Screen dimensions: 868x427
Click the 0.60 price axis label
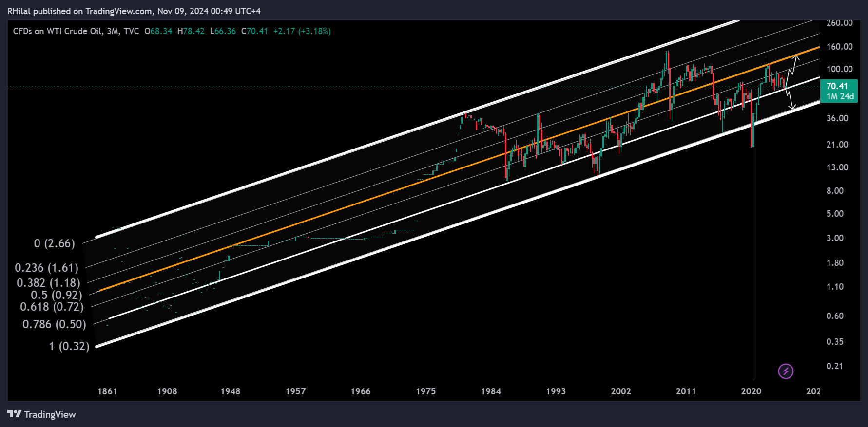point(835,316)
